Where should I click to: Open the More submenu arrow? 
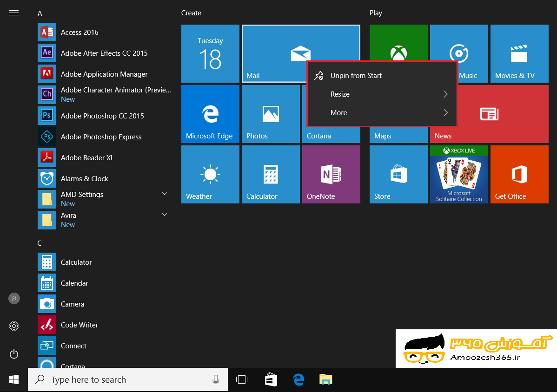[445, 113]
